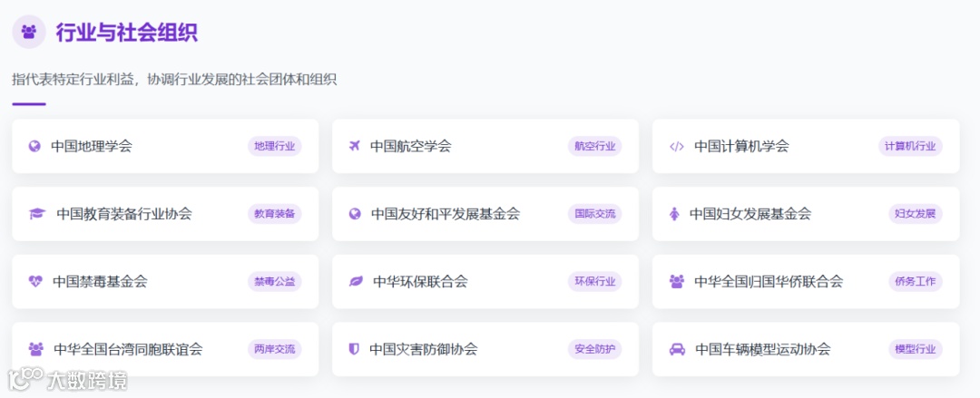Click the 国际交流 tag

click(595, 214)
